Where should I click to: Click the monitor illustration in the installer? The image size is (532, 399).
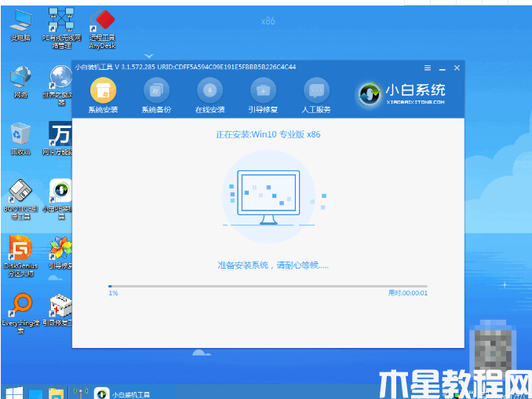268,197
